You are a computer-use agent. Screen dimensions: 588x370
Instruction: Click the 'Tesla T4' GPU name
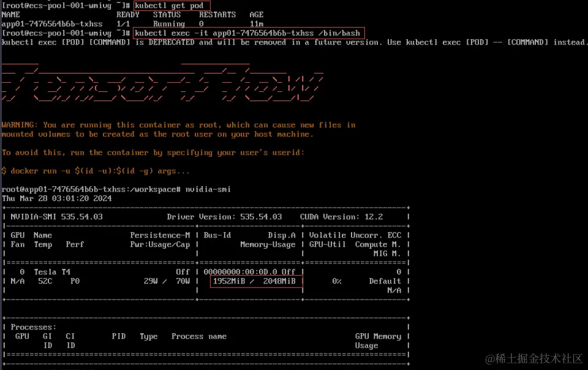click(x=52, y=272)
